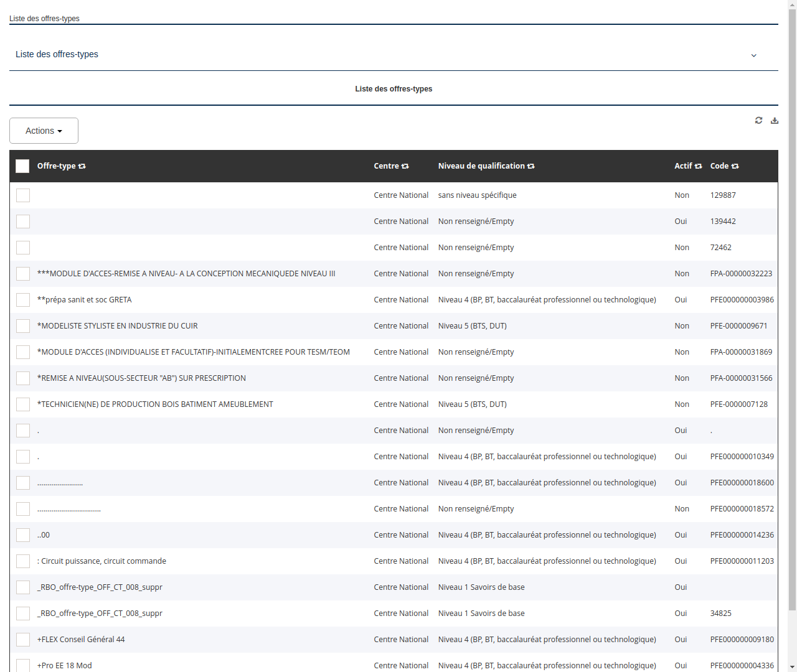This screenshot has height=672, width=797.
Task: Click the Liste des offres-types breadcrumb link
Action: tap(44, 19)
